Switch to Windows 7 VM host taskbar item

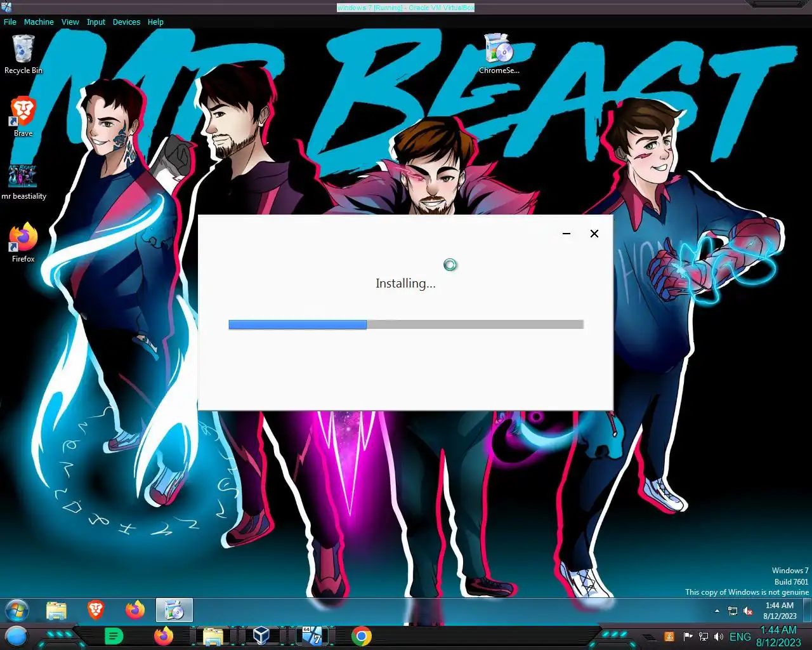coord(311,636)
